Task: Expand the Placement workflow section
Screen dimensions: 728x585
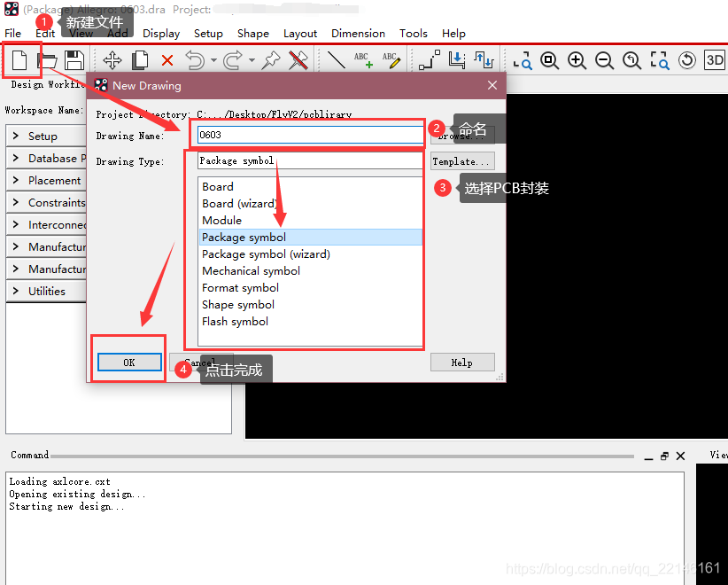Action: click(x=53, y=181)
